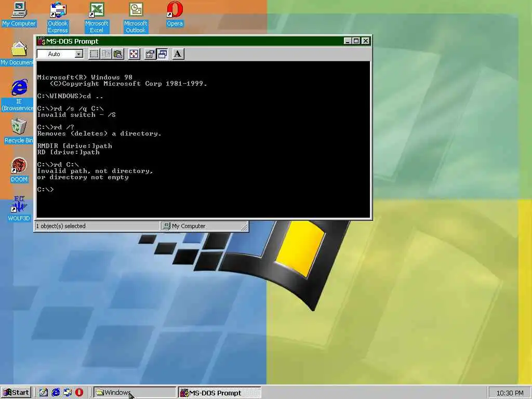Close the MS-DOS Prompt window
532x399 pixels.
[365, 41]
